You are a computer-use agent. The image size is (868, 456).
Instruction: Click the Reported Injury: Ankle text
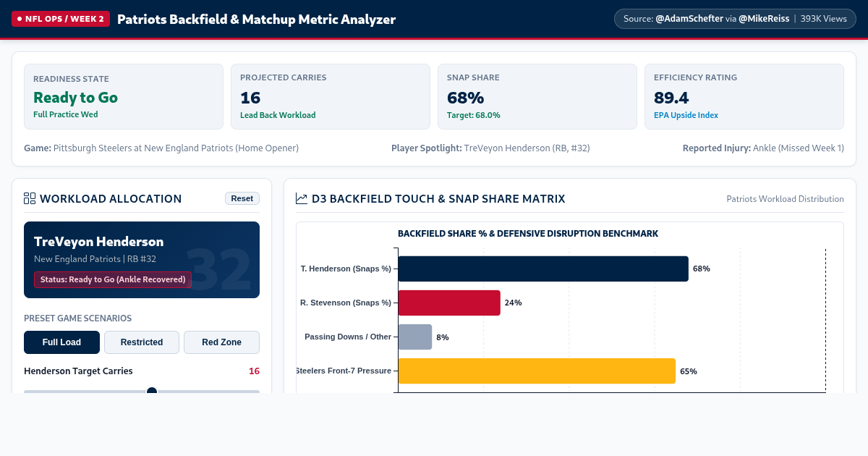pos(763,148)
